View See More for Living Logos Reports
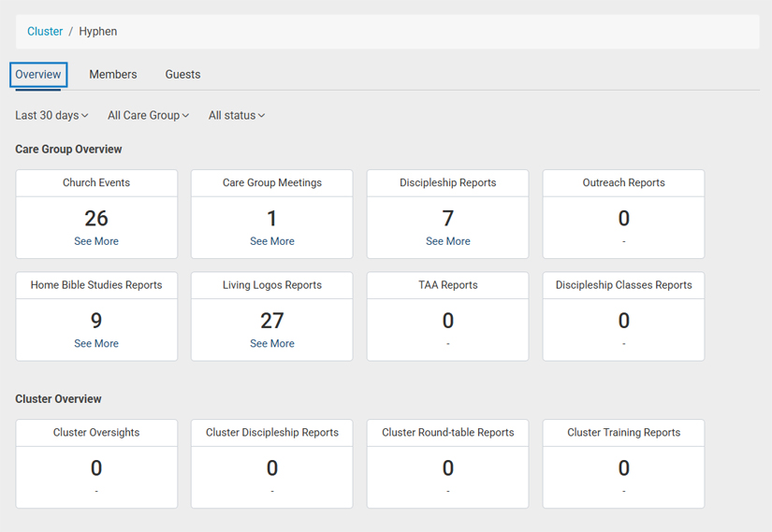Image resolution: width=772 pixels, height=532 pixels. [x=272, y=344]
